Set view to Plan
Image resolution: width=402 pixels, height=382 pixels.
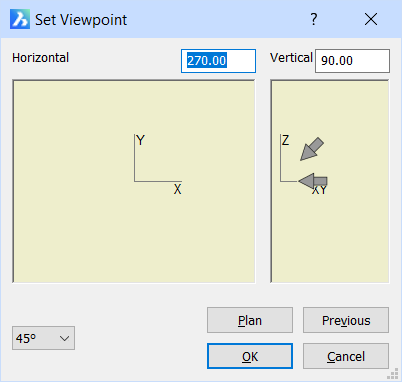(250, 320)
